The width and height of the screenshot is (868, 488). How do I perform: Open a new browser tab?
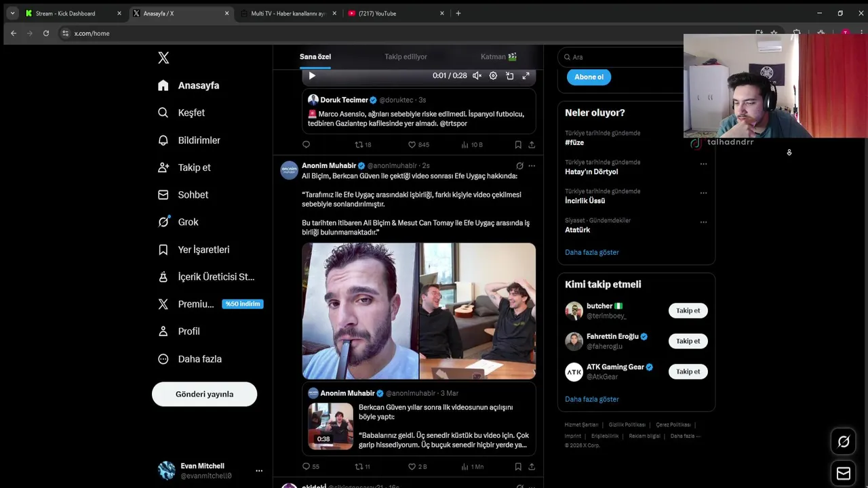point(458,14)
